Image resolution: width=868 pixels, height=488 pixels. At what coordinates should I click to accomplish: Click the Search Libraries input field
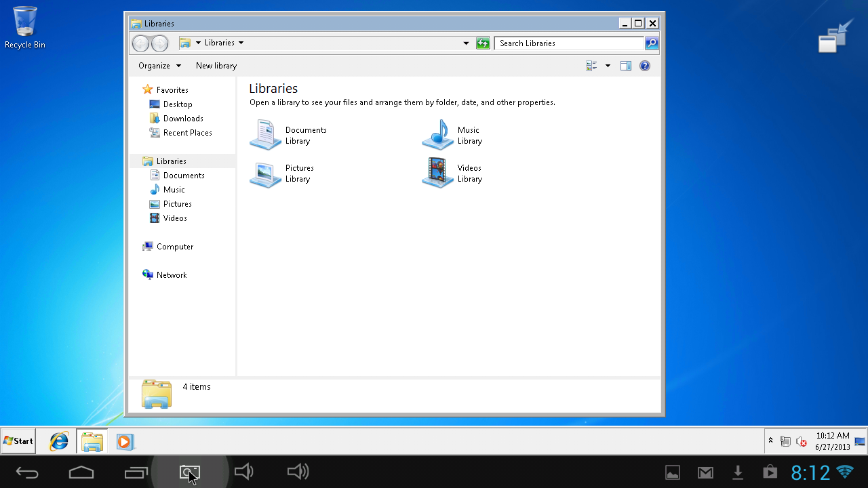[x=570, y=43]
